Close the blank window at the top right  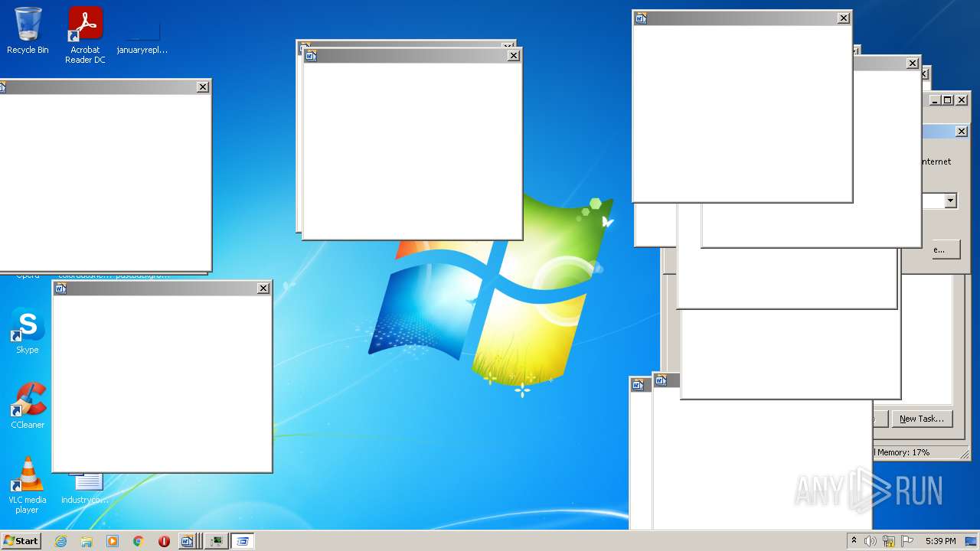coord(844,18)
